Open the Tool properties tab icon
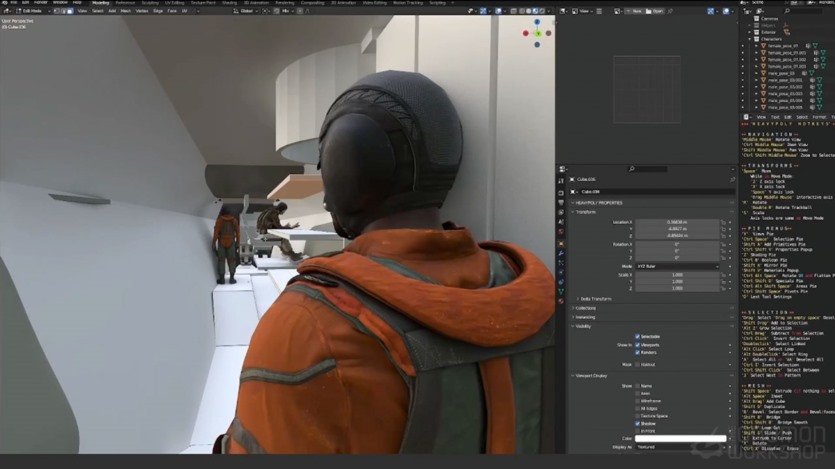835x469 pixels. [x=561, y=181]
